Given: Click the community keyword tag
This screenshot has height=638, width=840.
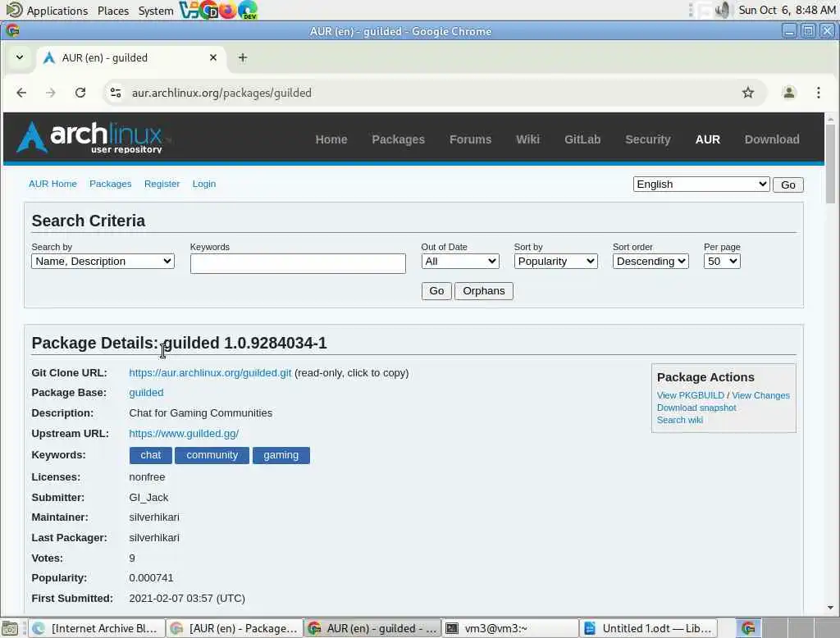Looking at the screenshot, I should [x=212, y=455].
